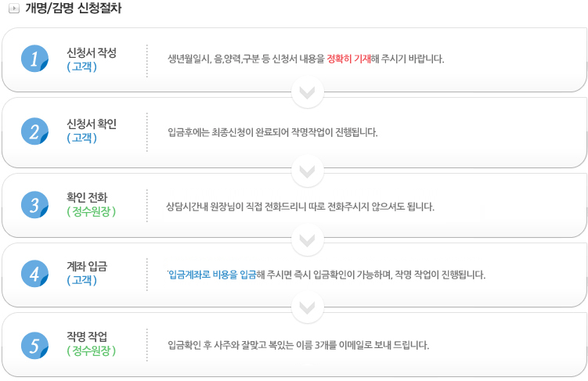Open the blue 입금계좌로 비용을 입금 link

pos(212,275)
